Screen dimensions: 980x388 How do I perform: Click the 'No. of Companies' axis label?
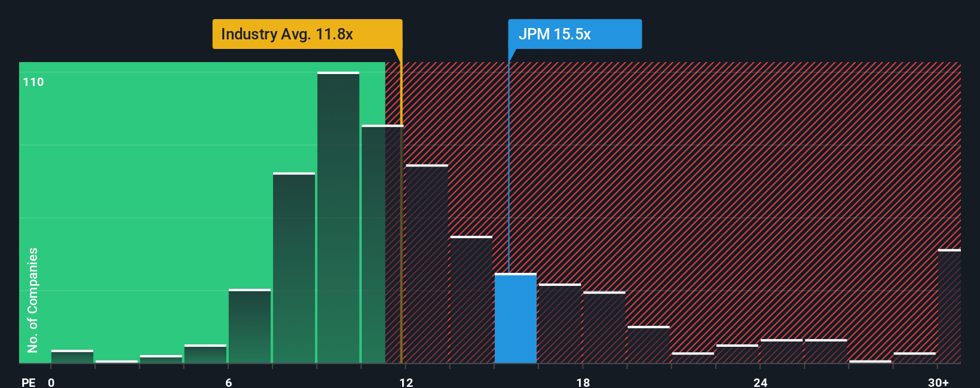pyautogui.click(x=33, y=300)
